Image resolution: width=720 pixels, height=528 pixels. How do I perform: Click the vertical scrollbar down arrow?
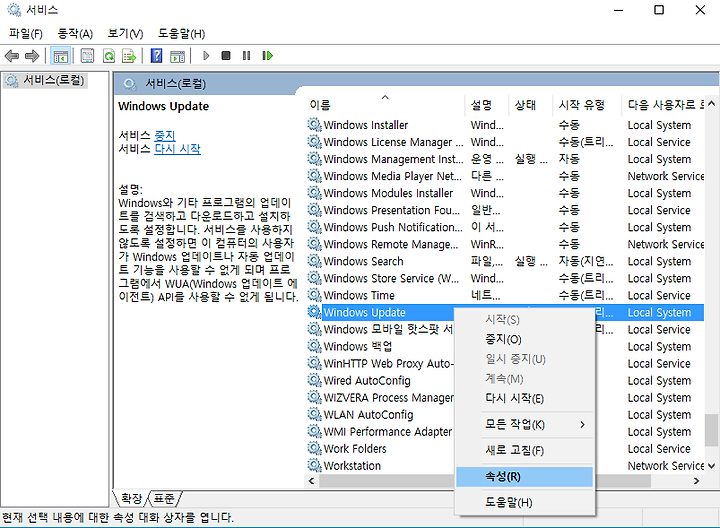[x=711, y=466]
